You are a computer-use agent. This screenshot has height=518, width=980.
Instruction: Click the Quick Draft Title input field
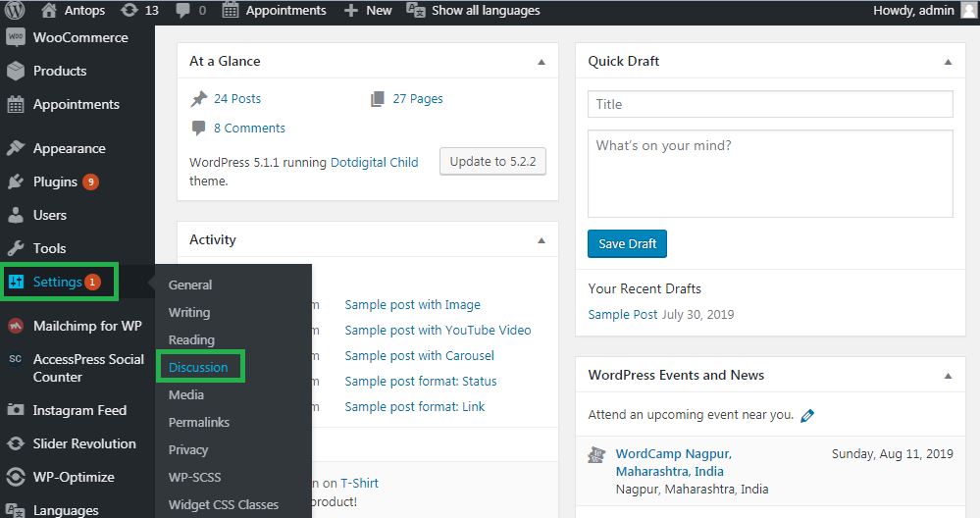click(x=770, y=104)
